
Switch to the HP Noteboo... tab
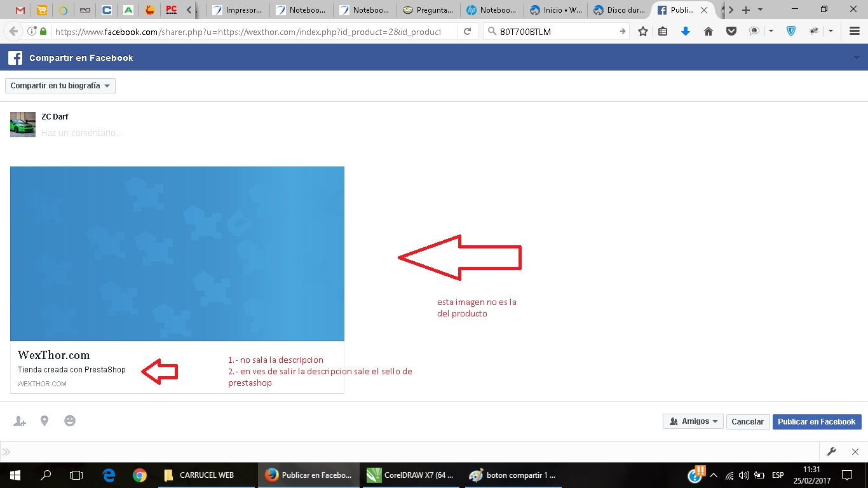(x=492, y=10)
